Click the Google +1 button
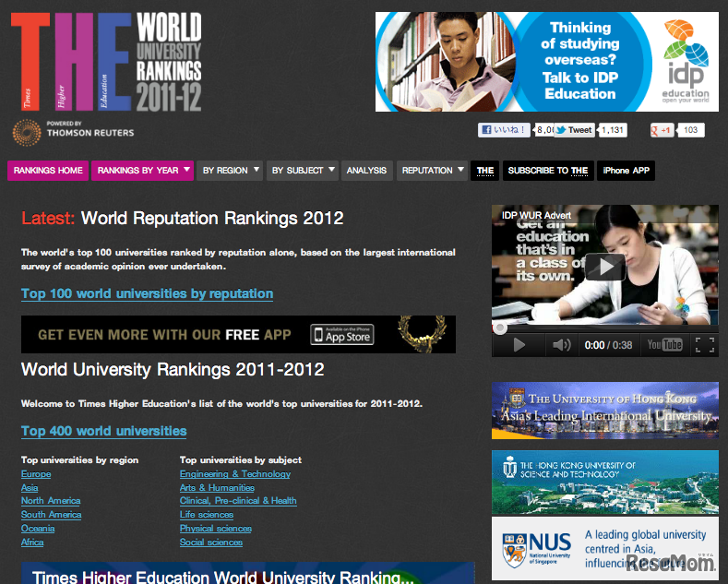 point(662,130)
